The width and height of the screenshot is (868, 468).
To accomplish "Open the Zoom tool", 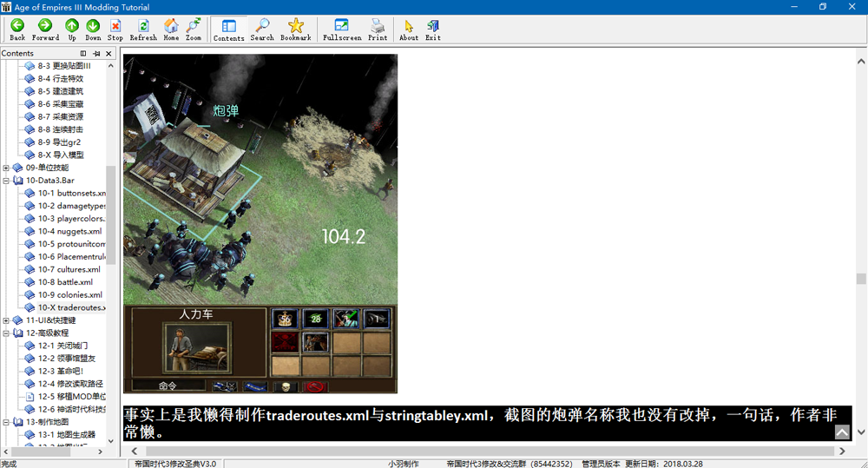I will click(x=194, y=30).
